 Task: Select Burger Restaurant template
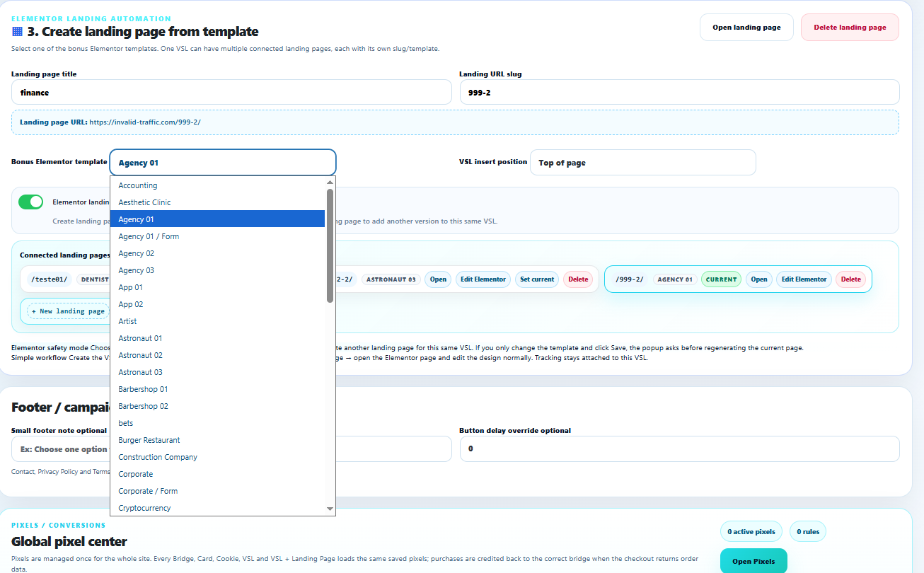[x=217, y=440]
